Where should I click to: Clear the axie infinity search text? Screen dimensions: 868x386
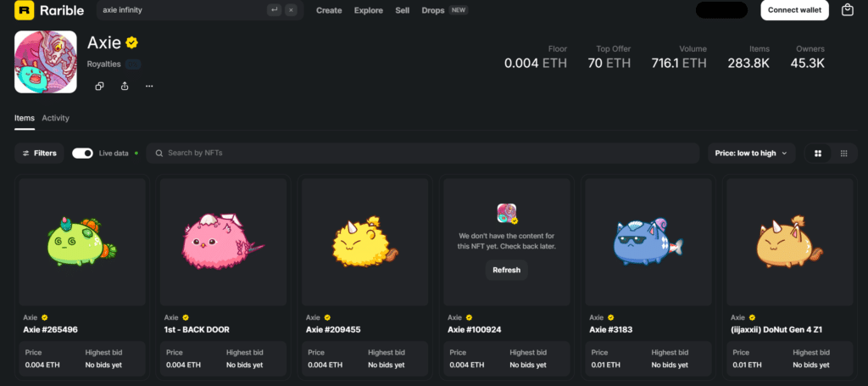292,10
